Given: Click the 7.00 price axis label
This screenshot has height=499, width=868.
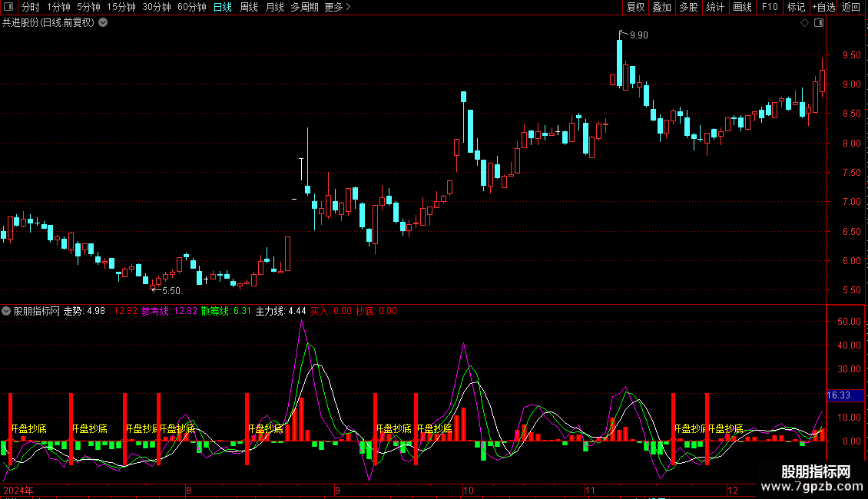Looking at the screenshot, I should coord(851,202).
